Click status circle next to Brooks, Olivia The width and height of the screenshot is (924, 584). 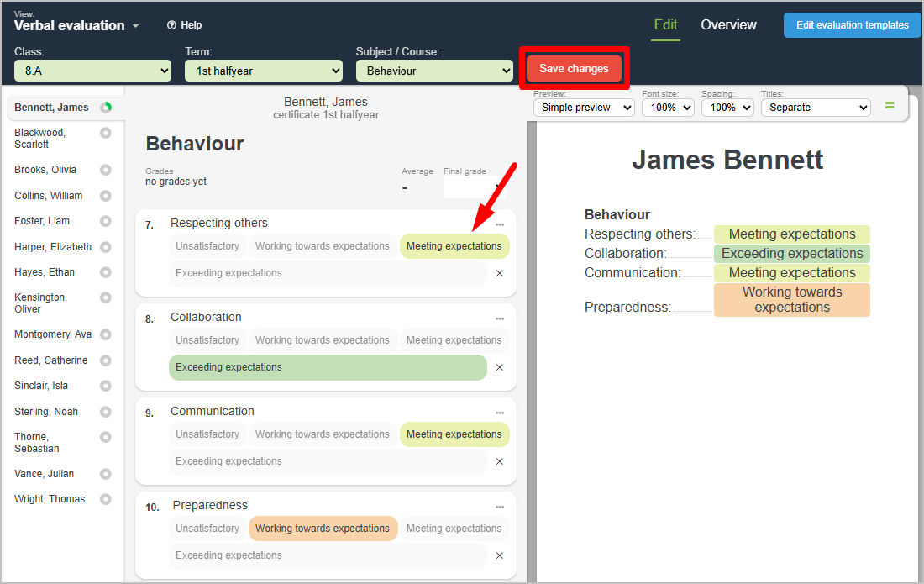coord(105,170)
